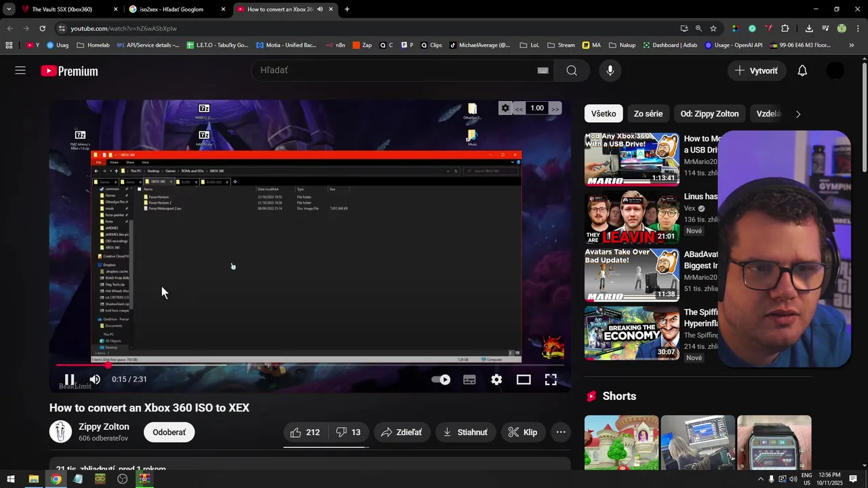Show hidden bookmarks with the chevron
The image size is (868, 488).
(852, 45)
